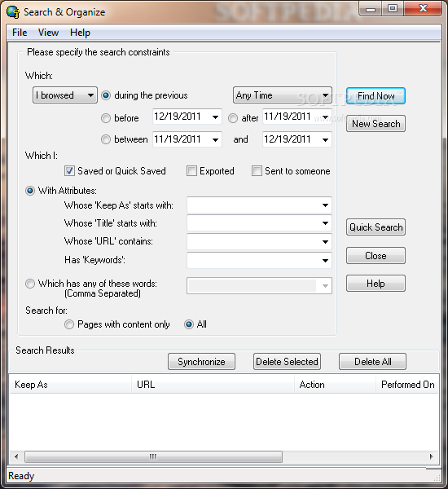Click the Help button in the right panel
This screenshot has width=448, height=489.
point(376,284)
